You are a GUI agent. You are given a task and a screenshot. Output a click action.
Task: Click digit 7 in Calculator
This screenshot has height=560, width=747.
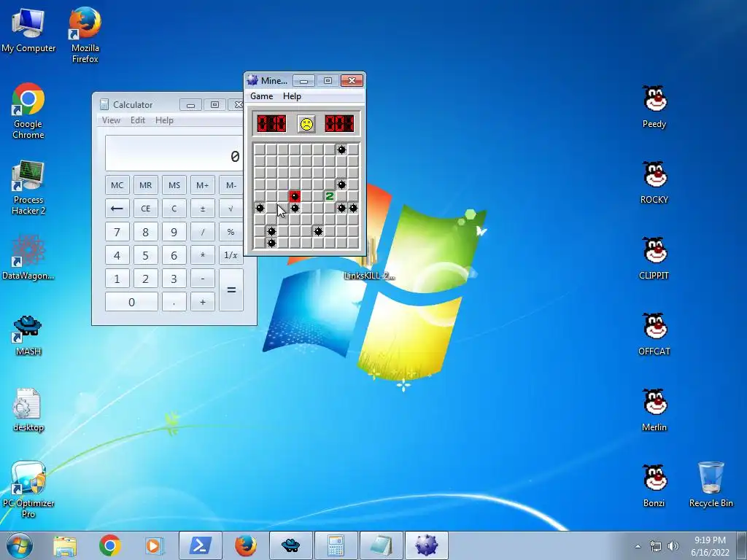click(117, 232)
